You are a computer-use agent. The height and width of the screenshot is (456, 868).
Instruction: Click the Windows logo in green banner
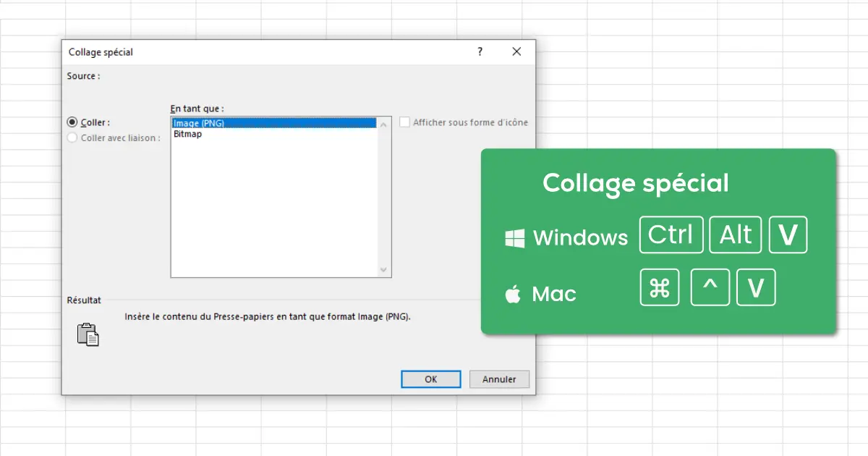[514, 238]
